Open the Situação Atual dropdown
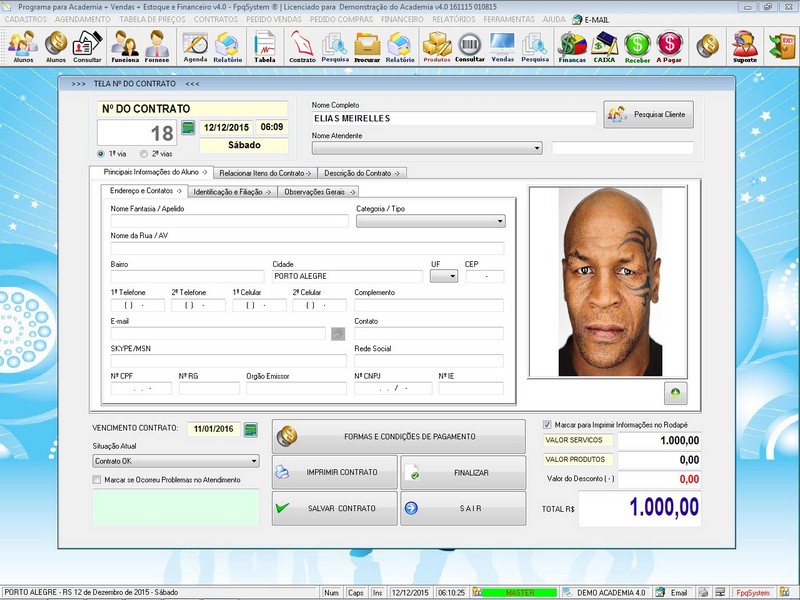This screenshot has width=800, height=600. click(x=254, y=461)
